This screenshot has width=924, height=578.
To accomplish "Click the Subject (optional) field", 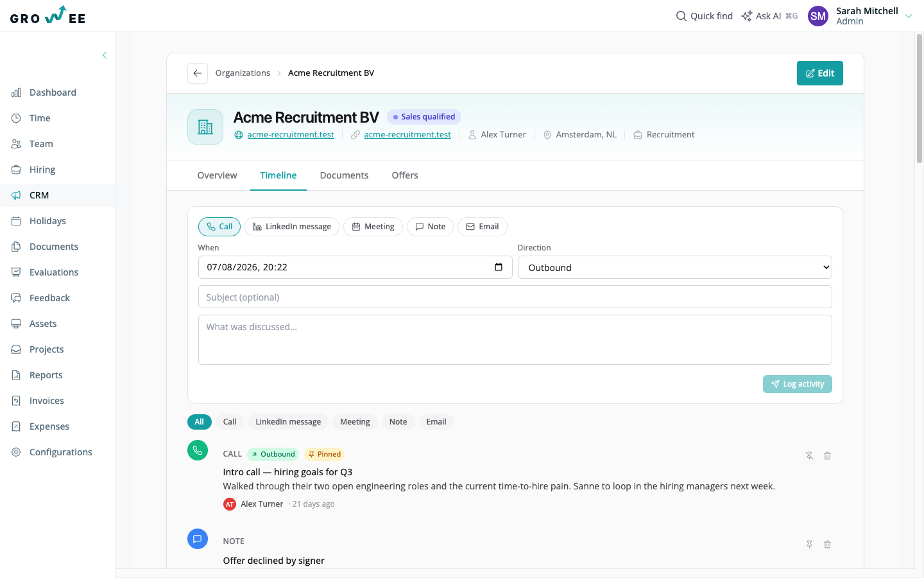I will 515,297.
